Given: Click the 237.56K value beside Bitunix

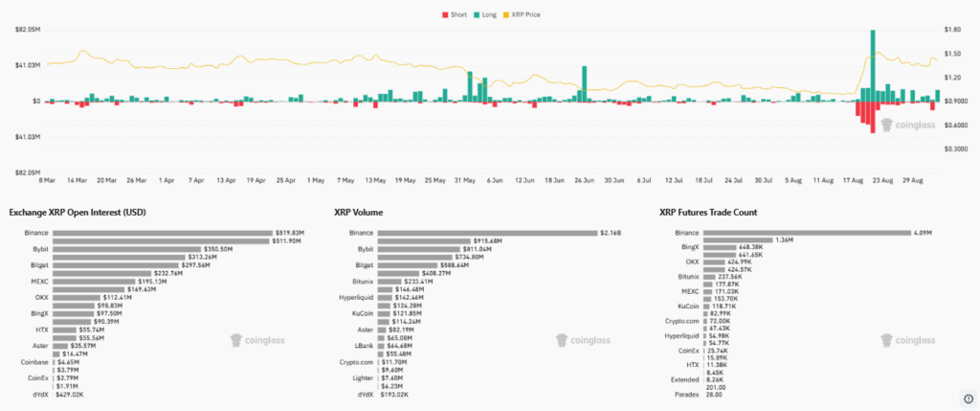Looking at the screenshot, I should [x=729, y=275].
